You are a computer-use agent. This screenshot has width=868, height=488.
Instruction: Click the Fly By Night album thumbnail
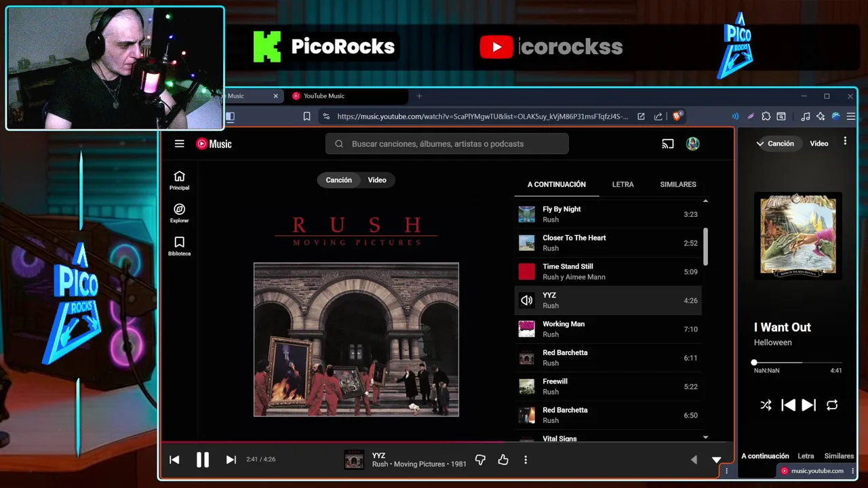(x=527, y=214)
